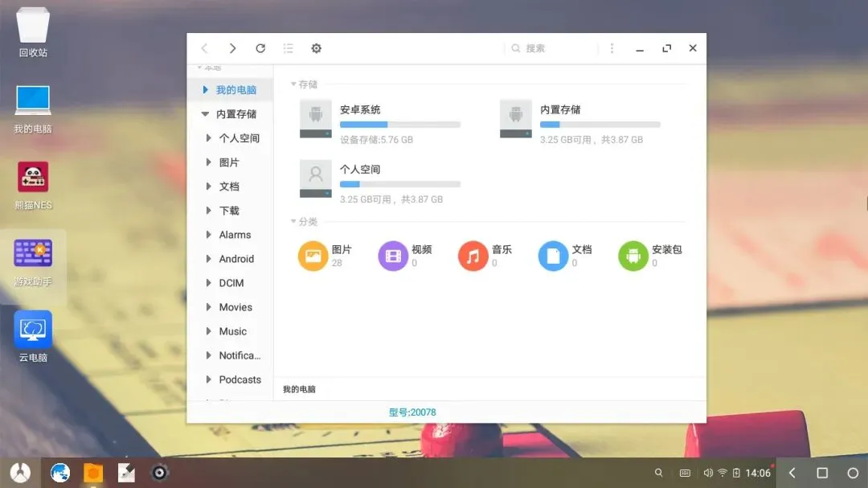Click the 14:06 clock
The width and height of the screenshot is (868, 488).
coord(758,473)
